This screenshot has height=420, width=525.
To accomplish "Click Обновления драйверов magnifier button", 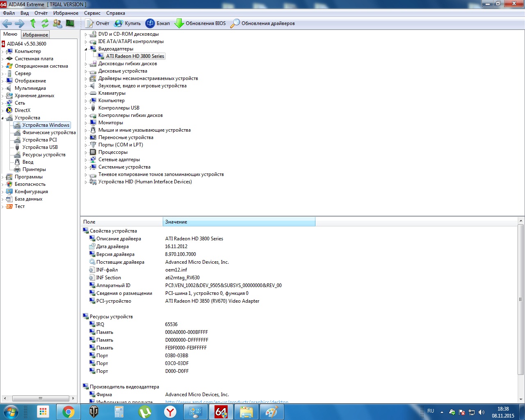I will click(262, 23).
